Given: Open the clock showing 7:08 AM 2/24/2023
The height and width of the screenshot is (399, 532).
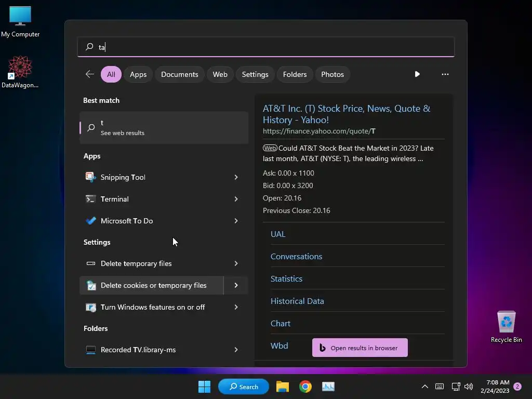Looking at the screenshot, I should 495,387.
